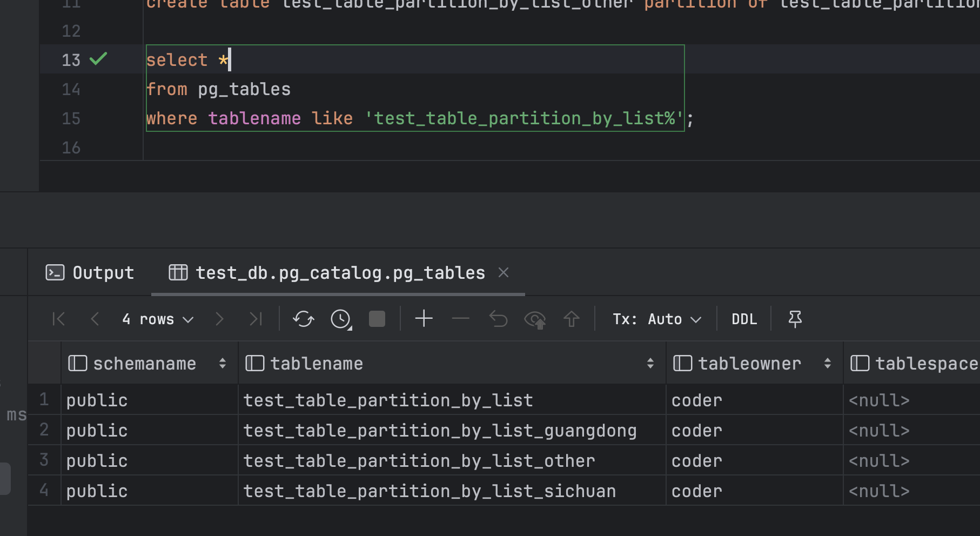This screenshot has height=536, width=980.
Task: Click null tablespace in row 1
Action: click(912, 400)
